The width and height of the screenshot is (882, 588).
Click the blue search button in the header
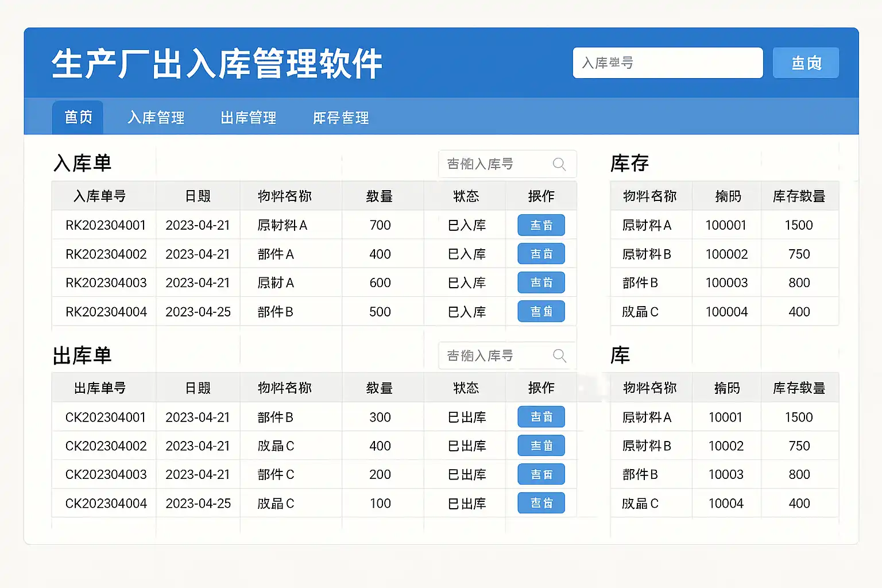pyautogui.click(x=806, y=63)
